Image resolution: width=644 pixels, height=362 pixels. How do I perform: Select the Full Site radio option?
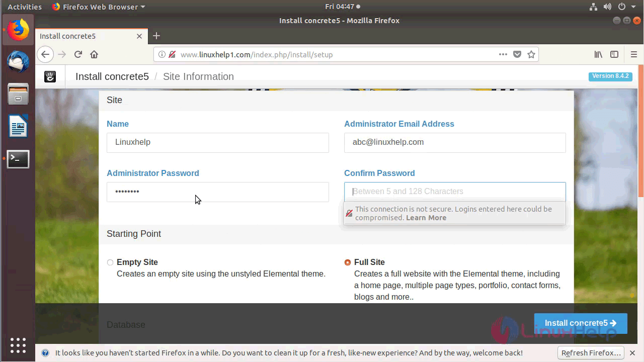[x=348, y=262]
